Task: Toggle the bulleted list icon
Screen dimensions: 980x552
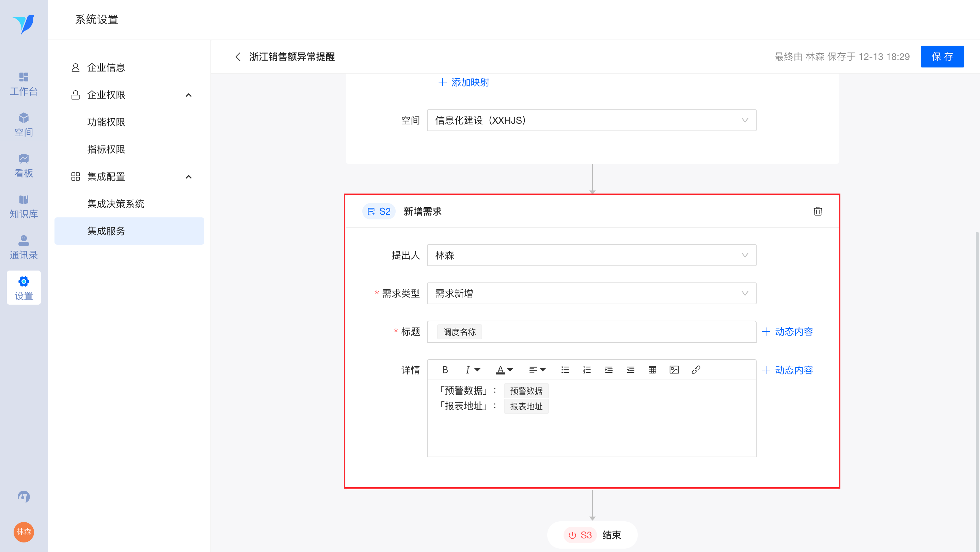Action: pyautogui.click(x=565, y=370)
